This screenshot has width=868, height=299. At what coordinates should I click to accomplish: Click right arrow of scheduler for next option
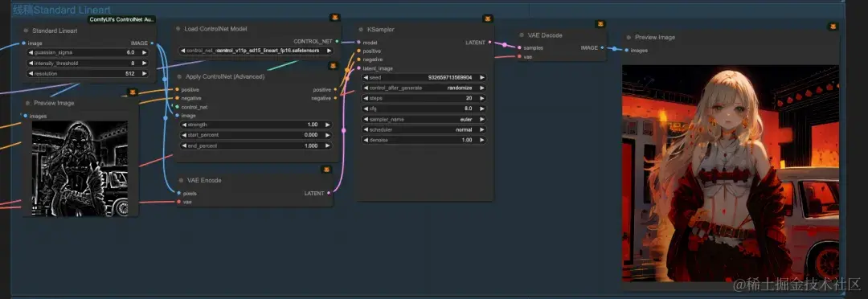tap(482, 129)
